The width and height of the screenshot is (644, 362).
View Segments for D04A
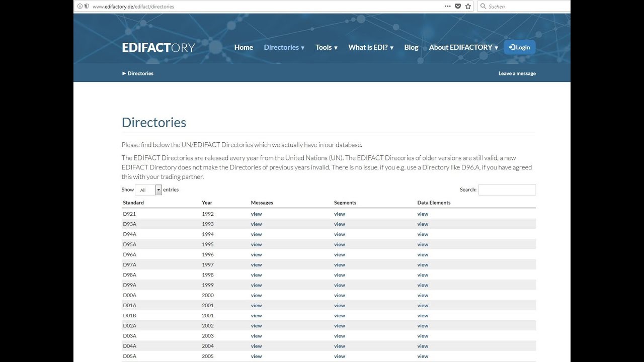[340, 346]
